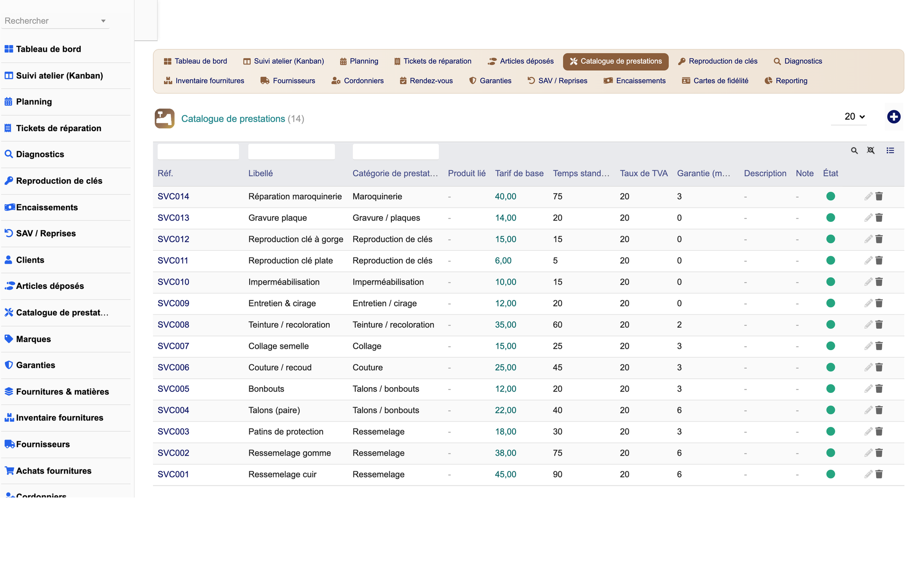
Task: Delete row SVC001 with trash icon
Action: (x=879, y=474)
